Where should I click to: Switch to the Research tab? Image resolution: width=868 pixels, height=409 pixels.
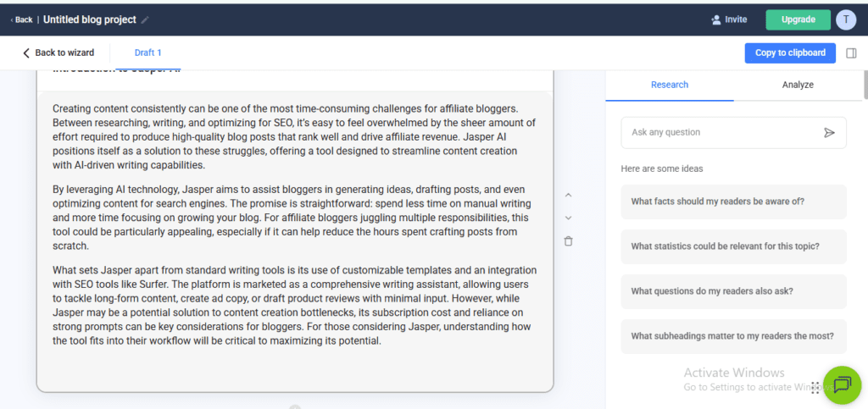670,86
